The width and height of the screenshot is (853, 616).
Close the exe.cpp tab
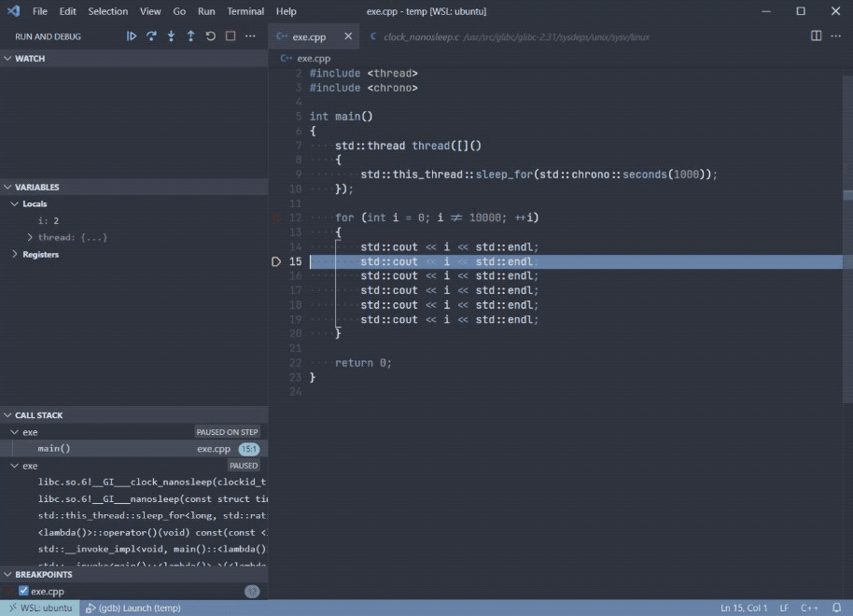point(348,35)
